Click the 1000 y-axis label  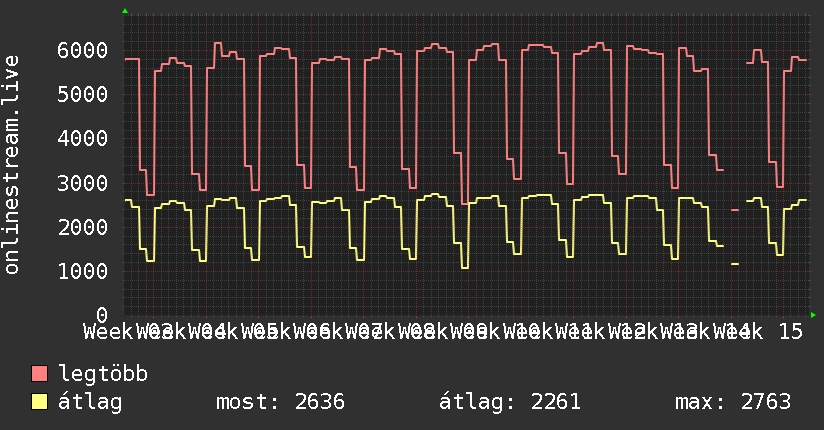[83, 272]
